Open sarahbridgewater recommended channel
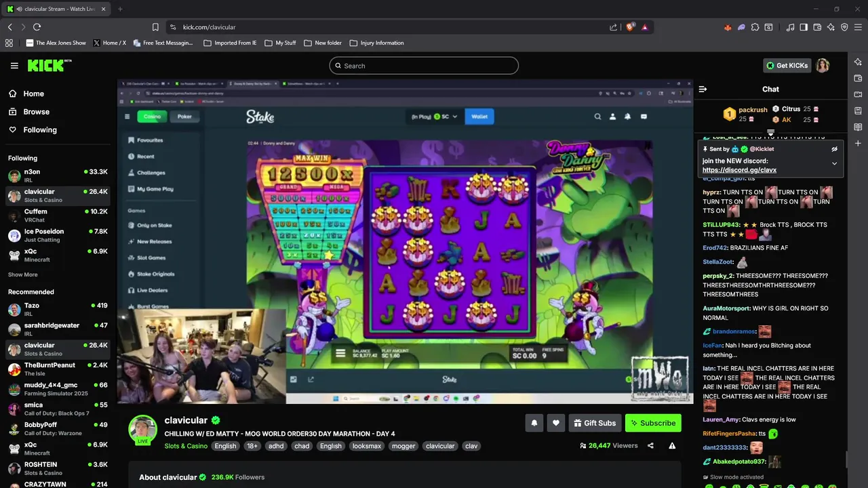Image resolution: width=868 pixels, height=488 pixels. [58, 329]
